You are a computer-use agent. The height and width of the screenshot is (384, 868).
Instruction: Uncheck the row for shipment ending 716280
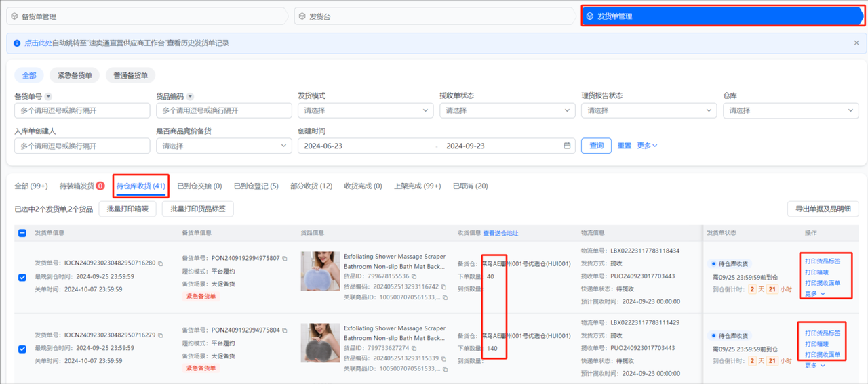pos(22,277)
